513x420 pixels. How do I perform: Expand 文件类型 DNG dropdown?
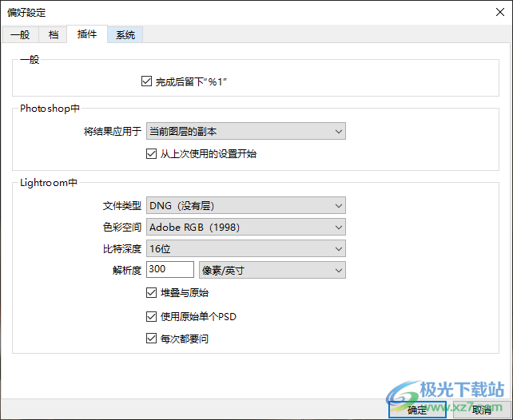pos(245,205)
